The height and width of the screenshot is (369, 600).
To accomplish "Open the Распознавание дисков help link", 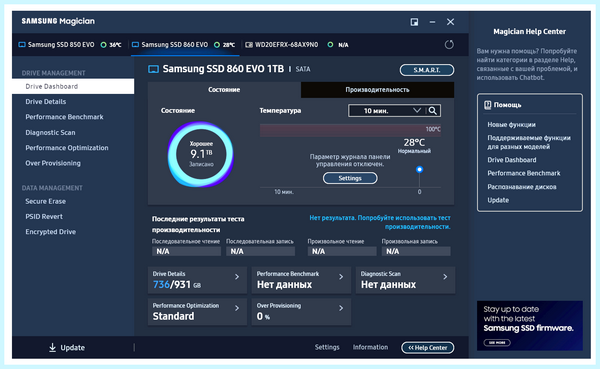I will [522, 187].
